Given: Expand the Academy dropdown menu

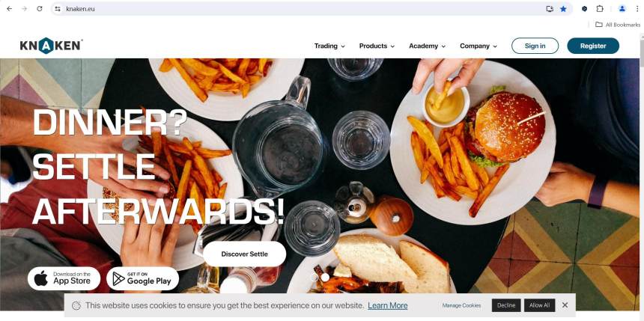Looking at the screenshot, I should tap(427, 46).
